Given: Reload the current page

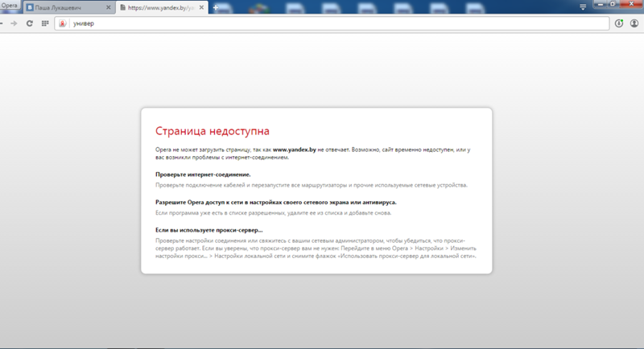Looking at the screenshot, I should coord(30,23).
